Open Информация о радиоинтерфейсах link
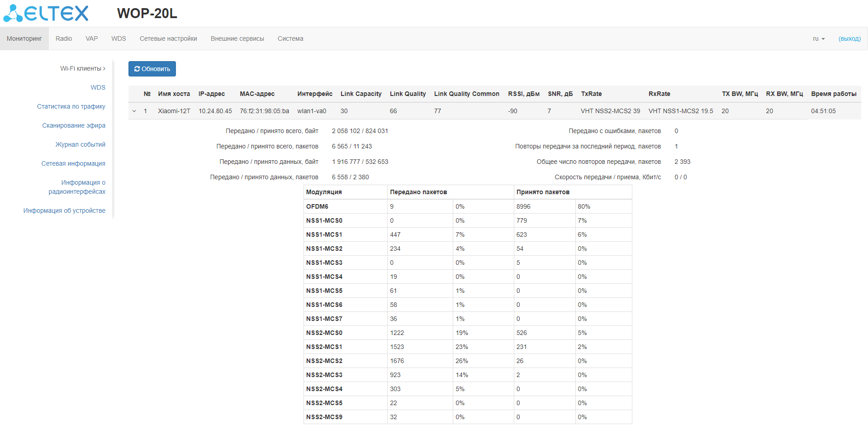The width and height of the screenshot is (868, 435). click(77, 187)
